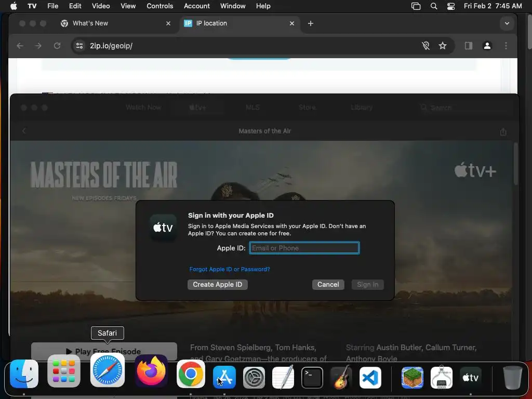Launch Minecraft from the Dock
The width and height of the screenshot is (532, 399).
coord(412,378)
